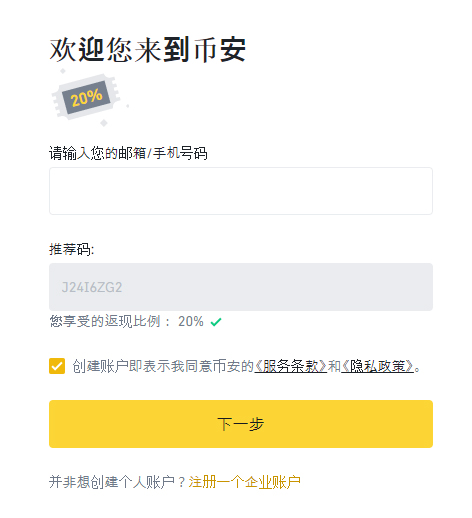The image size is (472, 518).
Task: Click the 创建账户即表示我同意币安的 text
Action: point(163,366)
